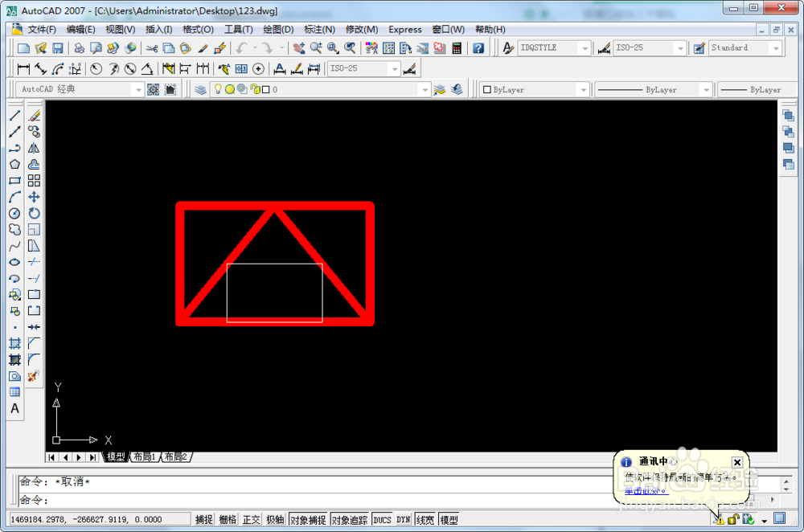Screen dimensions: 804x532
Task: Select the Multiline Text tool
Action: 14,408
